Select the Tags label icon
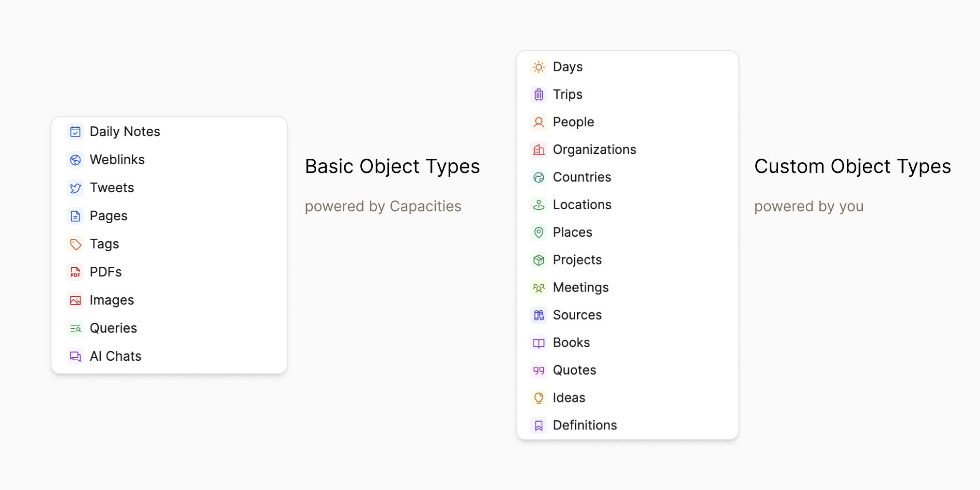Viewport: 980px width, 490px height. (x=75, y=244)
